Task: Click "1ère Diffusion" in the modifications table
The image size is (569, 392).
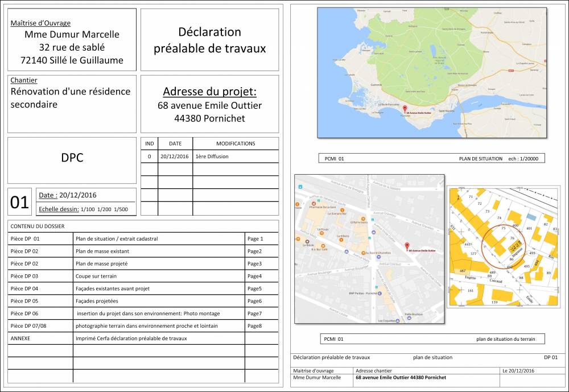Action: [212, 156]
